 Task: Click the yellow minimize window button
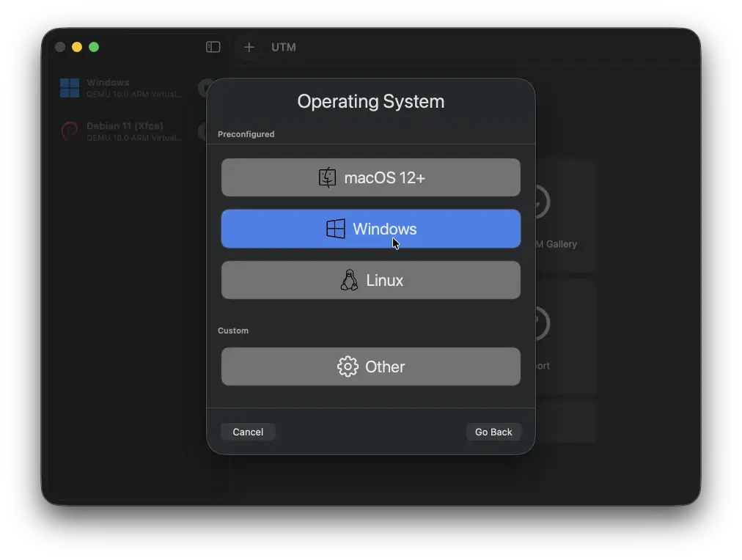point(77,47)
